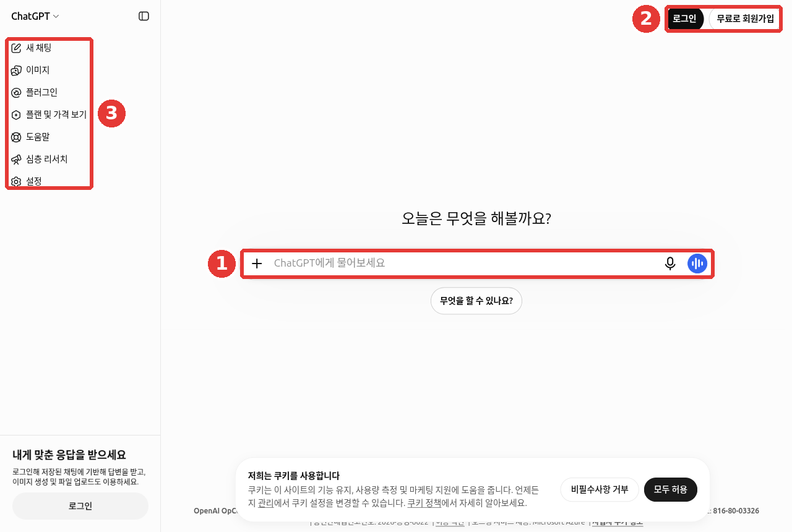Sign up with 무료로 회원가입
Screen dimensions: 792x532
[745, 19]
